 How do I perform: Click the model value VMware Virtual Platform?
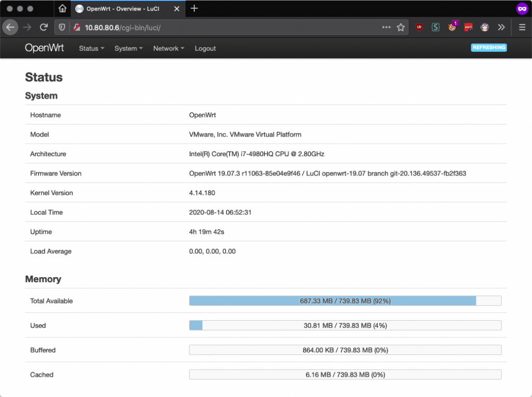click(x=245, y=134)
